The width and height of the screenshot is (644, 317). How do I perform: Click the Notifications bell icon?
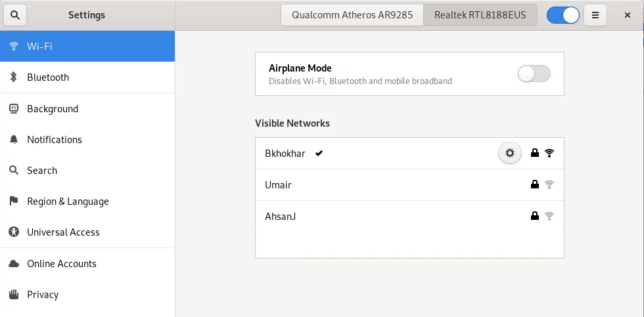[x=14, y=139]
